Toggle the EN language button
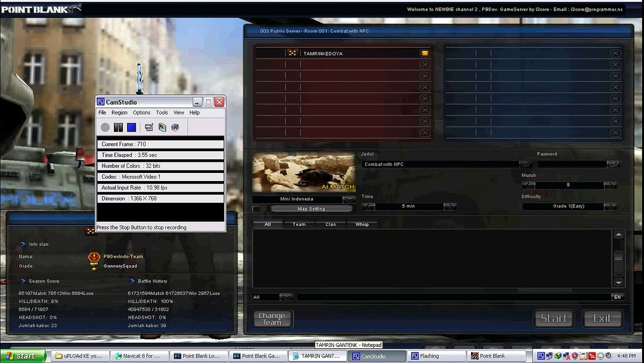Viewport: 644px width, 363px height. pos(617,297)
